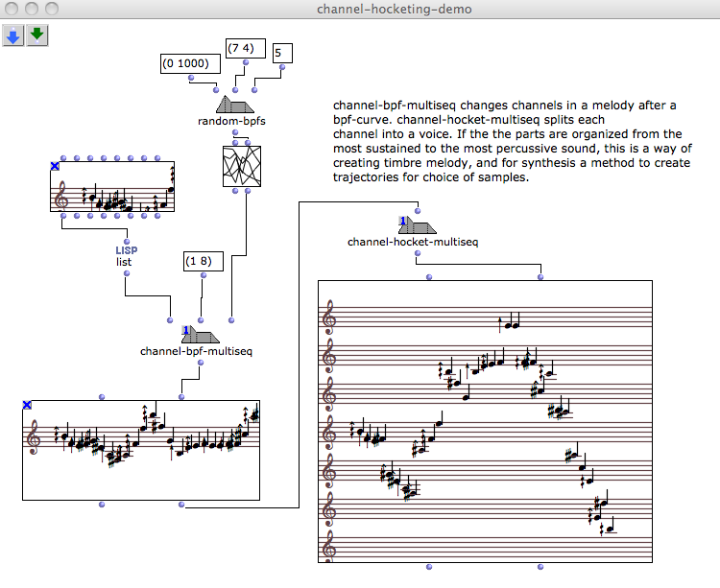Click the LISP list function box
The height and width of the screenshot is (588, 720).
126,255
